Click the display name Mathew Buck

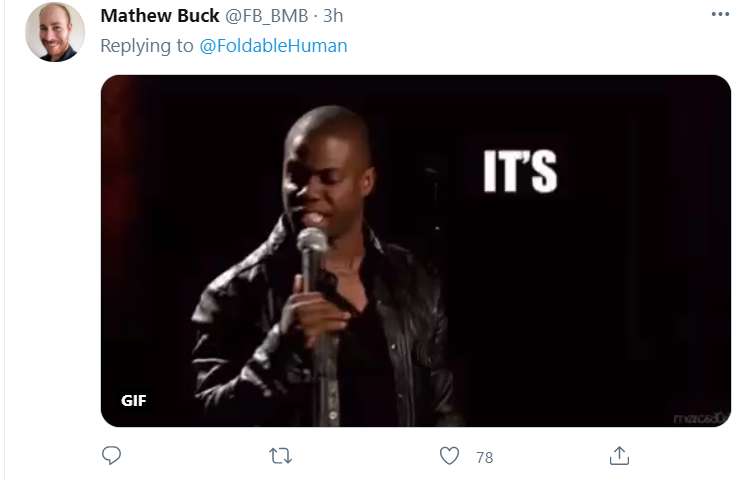click(160, 16)
